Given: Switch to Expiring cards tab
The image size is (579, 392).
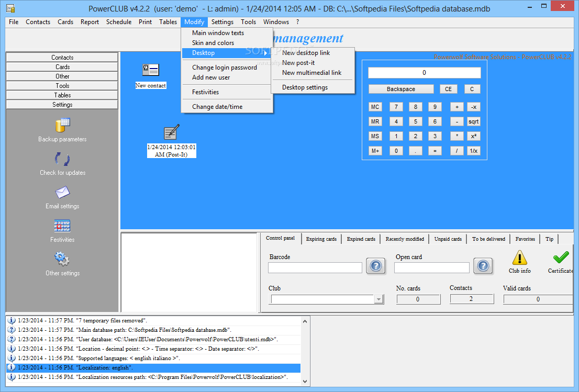Looking at the screenshot, I should pos(321,239).
